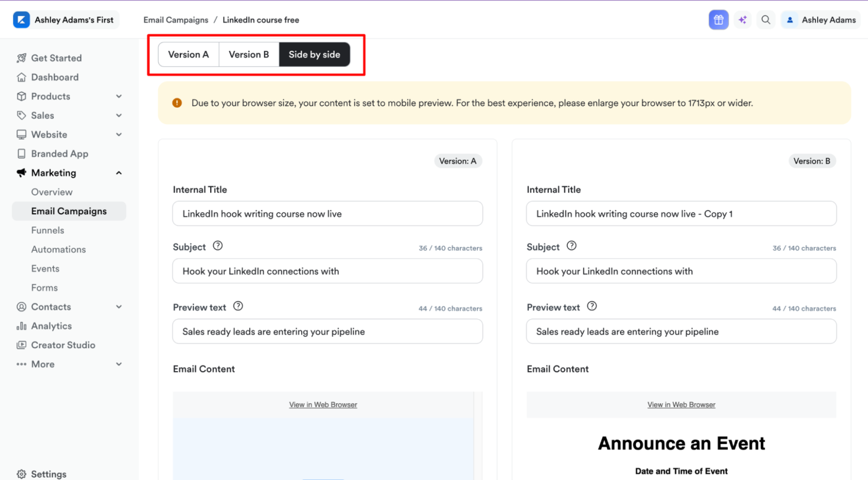Expand the Products menu chevron

coord(119,97)
